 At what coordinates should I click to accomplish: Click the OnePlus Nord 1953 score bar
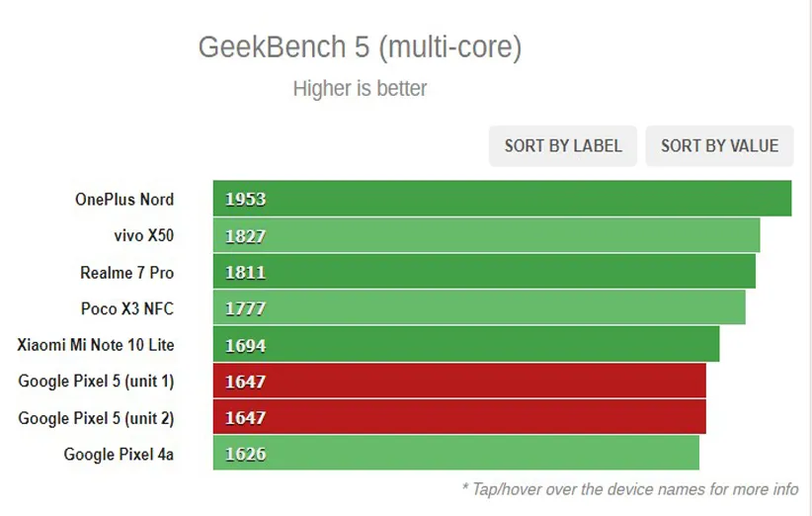point(502,199)
